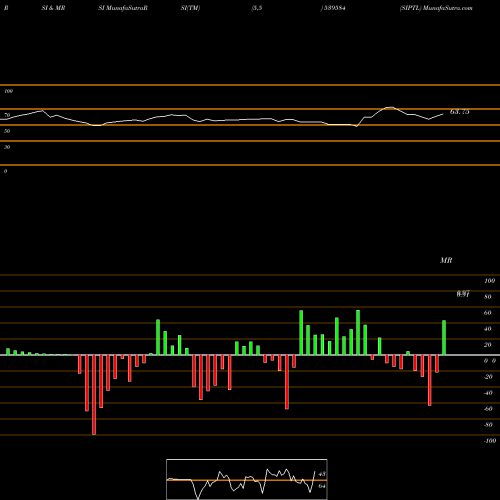
Task: Click the 'SI & MR' header label
Action: click(53, 8)
